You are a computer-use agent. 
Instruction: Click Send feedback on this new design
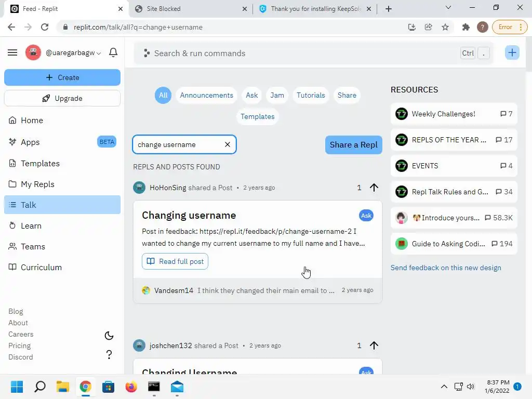point(446,268)
